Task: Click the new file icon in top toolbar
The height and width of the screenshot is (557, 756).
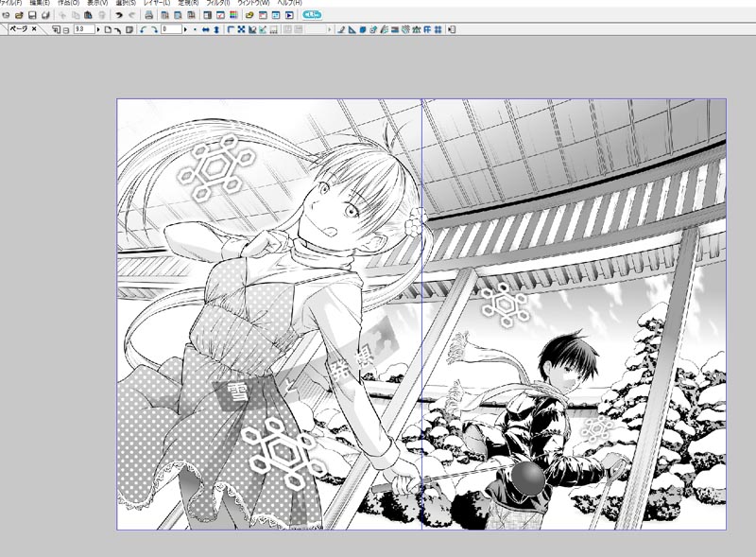Action: (7, 15)
